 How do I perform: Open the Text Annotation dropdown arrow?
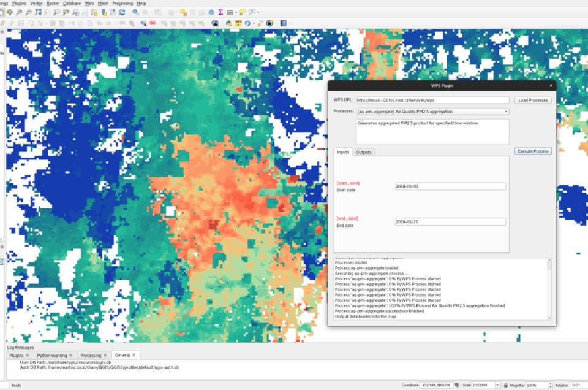click(x=258, y=12)
